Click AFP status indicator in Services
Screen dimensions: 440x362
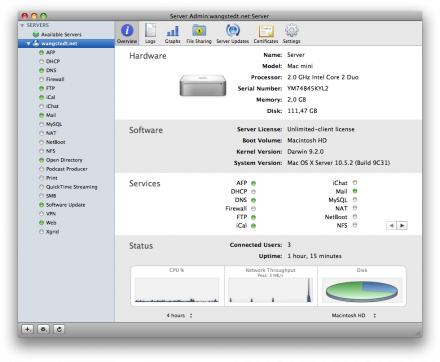point(253,183)
